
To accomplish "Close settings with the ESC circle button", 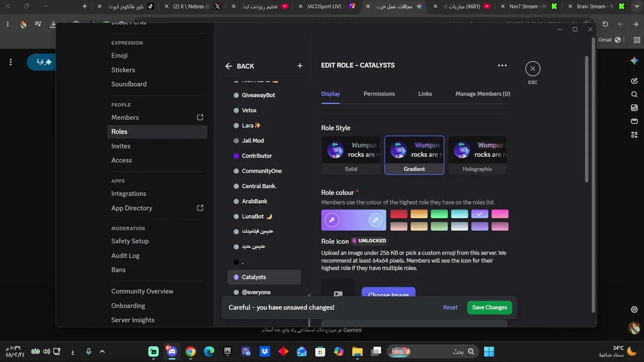I will click(533, 69).
